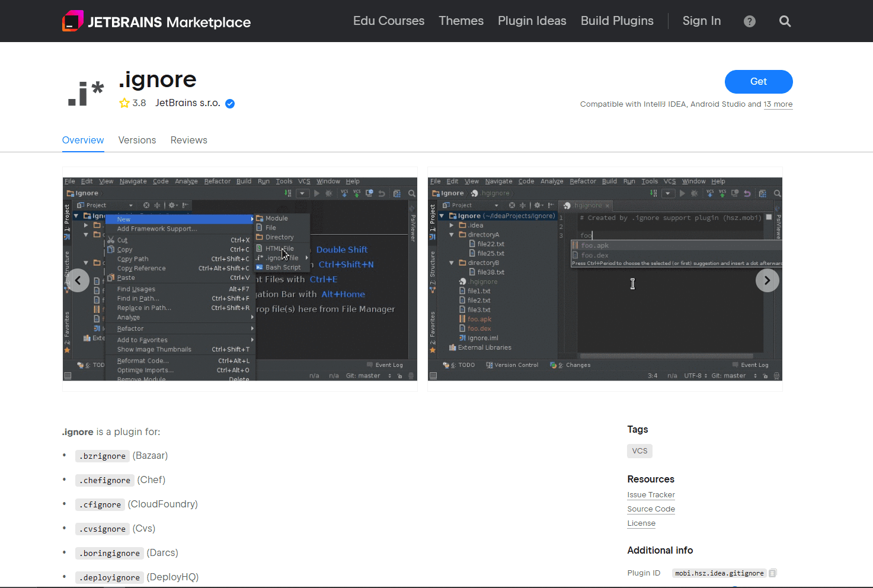
Task: Open the License link
Action: (641, 523)
